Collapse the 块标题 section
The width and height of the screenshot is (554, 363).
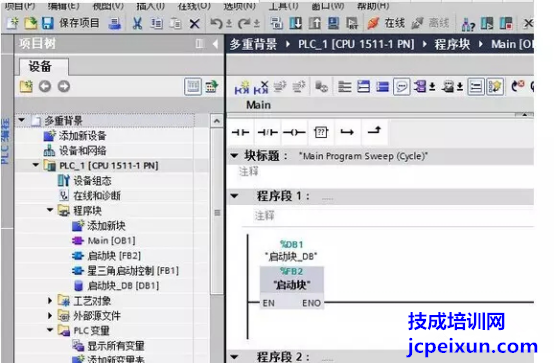tap(234, 156)
